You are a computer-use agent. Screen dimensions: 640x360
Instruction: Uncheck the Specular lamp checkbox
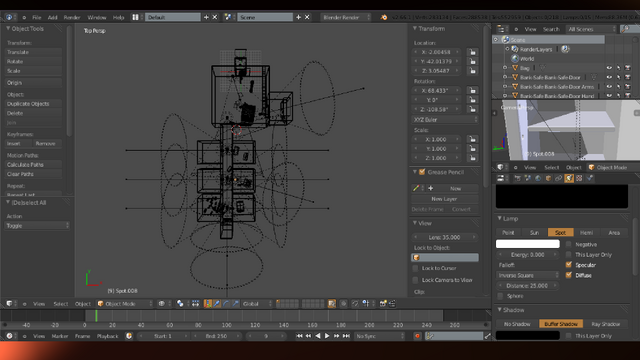(569, 264)
